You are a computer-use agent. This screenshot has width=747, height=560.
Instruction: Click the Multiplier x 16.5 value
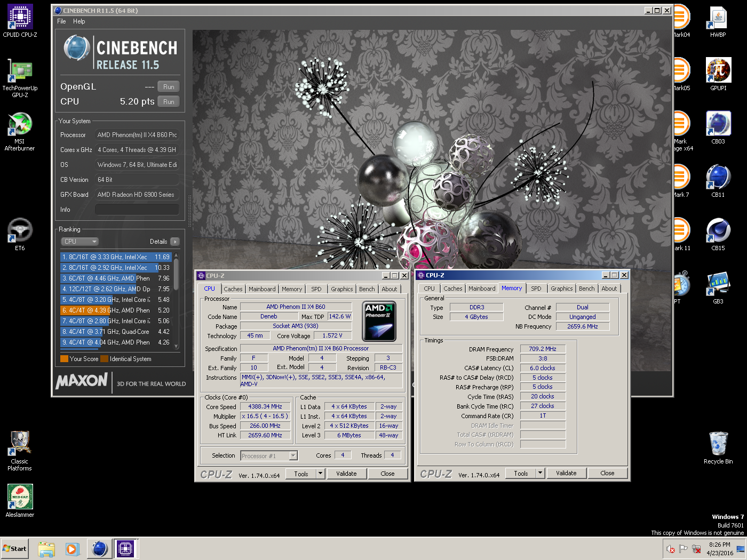pos(265,416)
